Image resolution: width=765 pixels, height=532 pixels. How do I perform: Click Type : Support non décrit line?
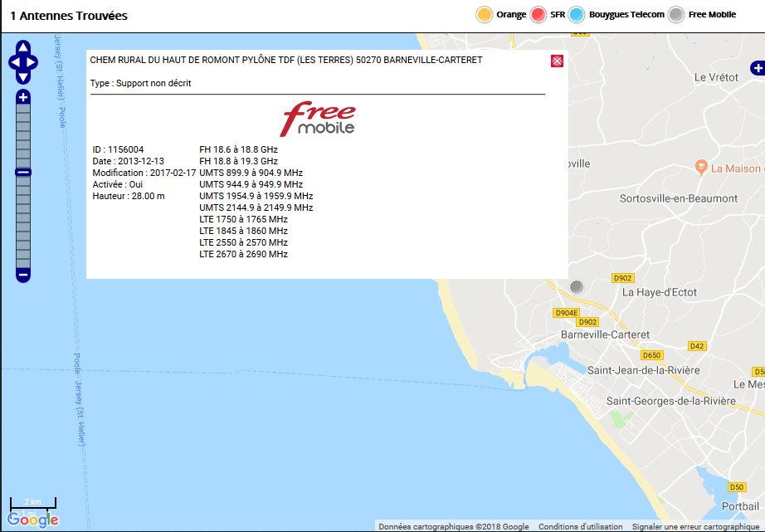(140, 84)
